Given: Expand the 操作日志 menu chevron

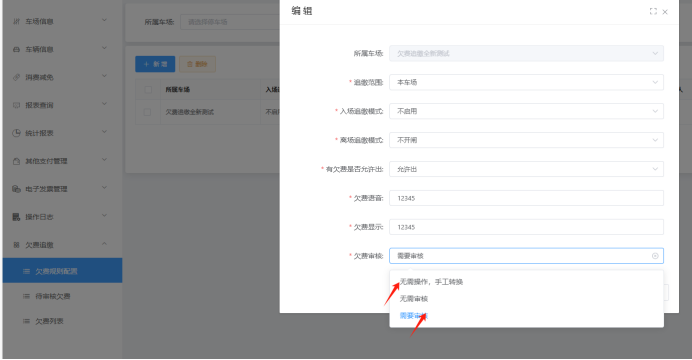Looking at the screenshot, I should [104, 216].
